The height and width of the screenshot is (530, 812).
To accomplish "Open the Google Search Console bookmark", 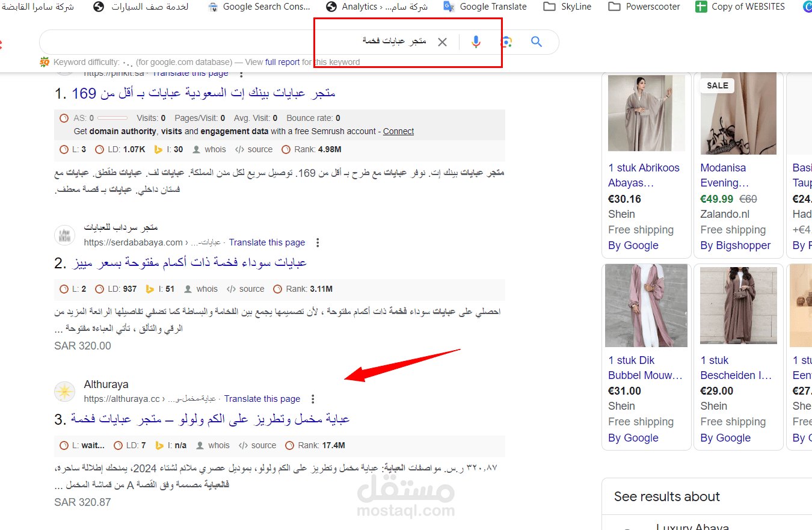I will [259, 7].
